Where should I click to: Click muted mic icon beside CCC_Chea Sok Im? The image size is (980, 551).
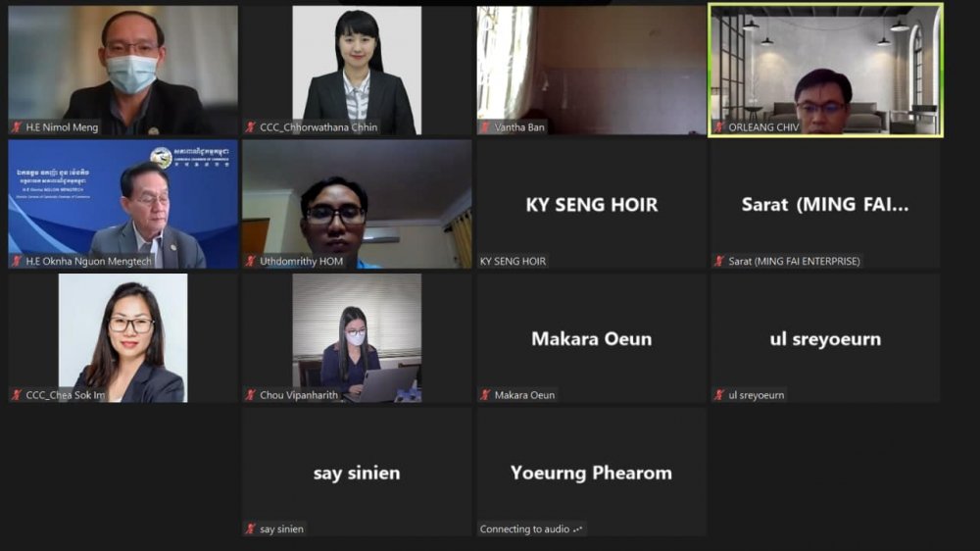17,395
